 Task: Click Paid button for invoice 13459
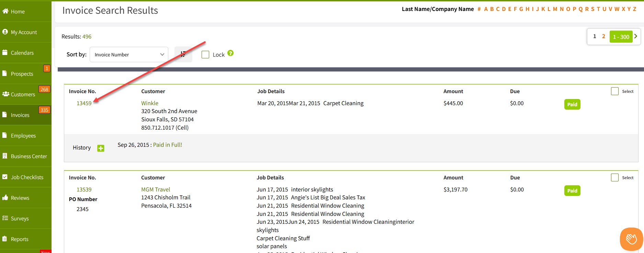pos(572,104)
